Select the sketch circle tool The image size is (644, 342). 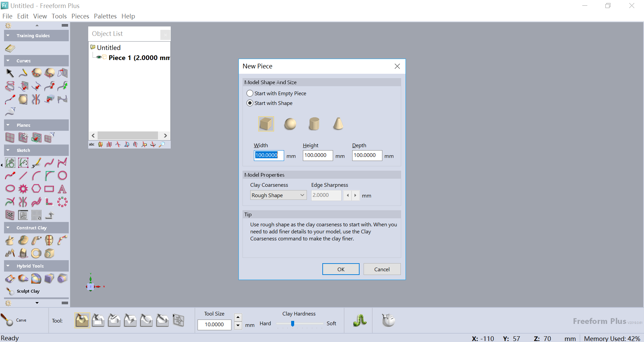[x=62, y=176]
